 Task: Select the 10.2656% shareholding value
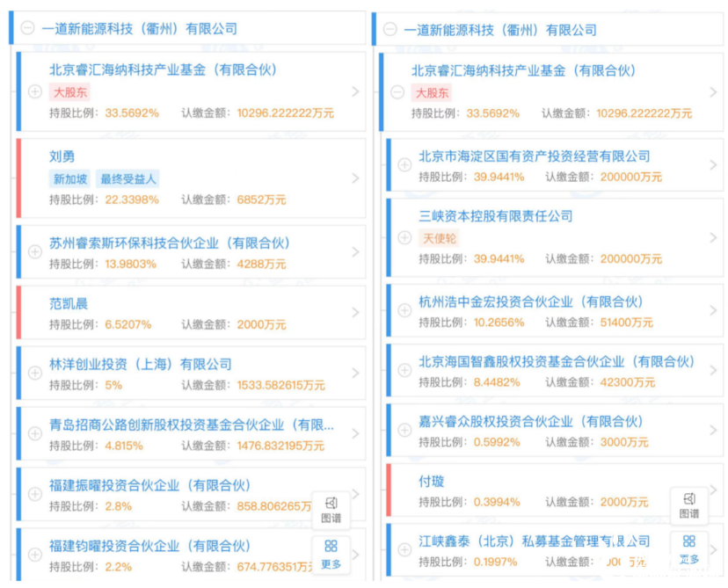click(x=499, y=322)
